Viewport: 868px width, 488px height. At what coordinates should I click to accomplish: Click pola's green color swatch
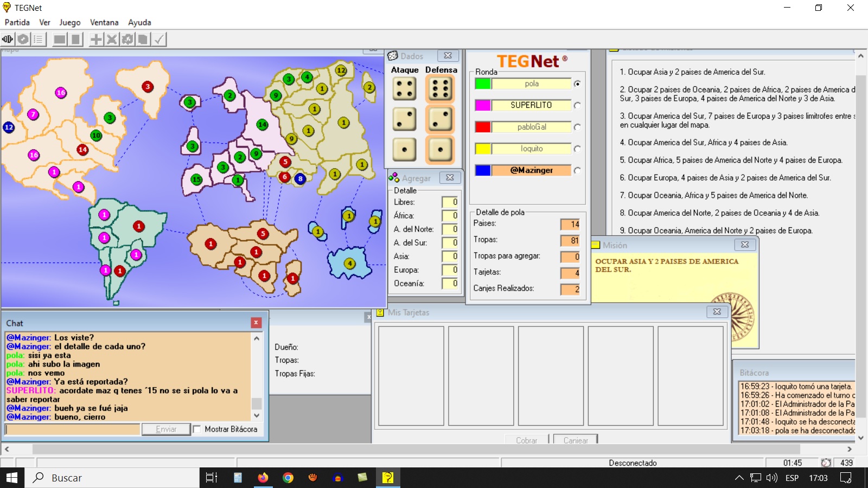click(x=483, y=84)
